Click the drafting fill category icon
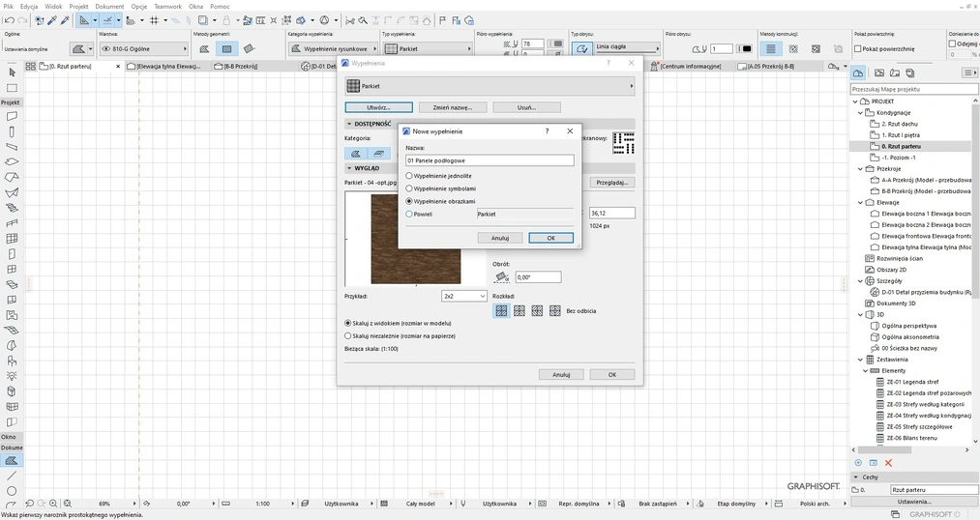 [356, 153]
